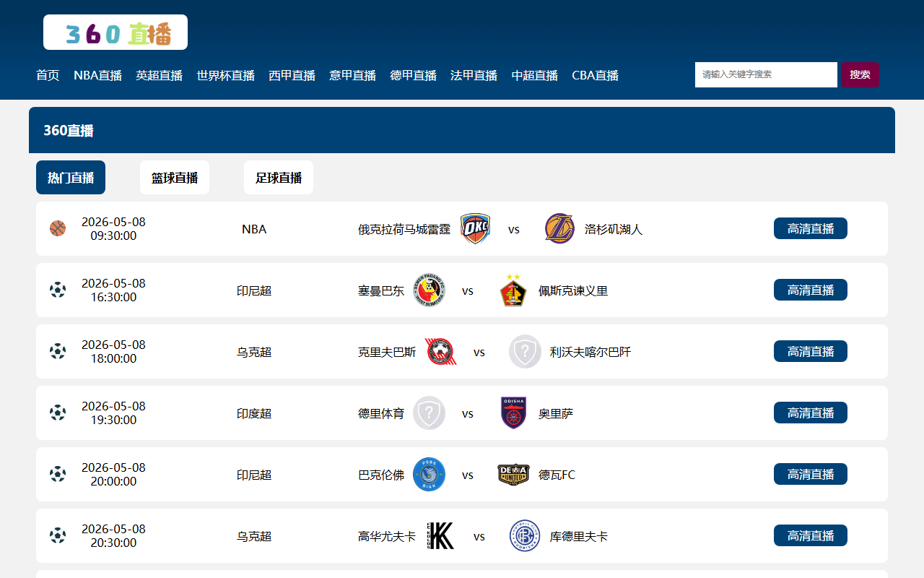The image size is (924, 578).
Task: Click team name 利沃夫喀尔巴阡
Action: pos(590,352)
